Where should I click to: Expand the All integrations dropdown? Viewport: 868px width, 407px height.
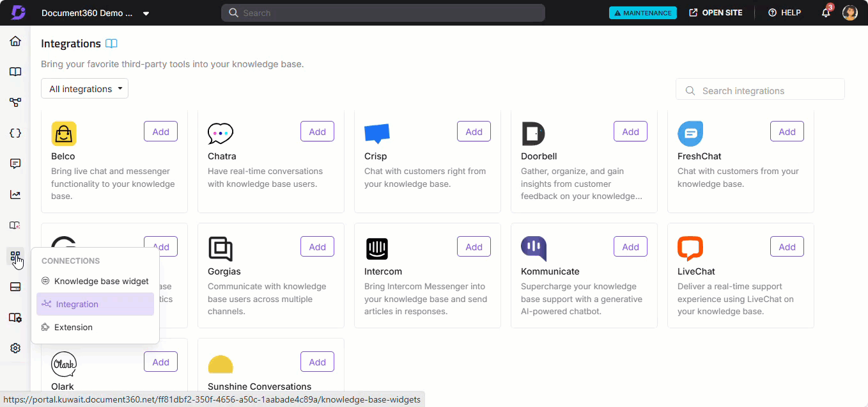click(x=84, y=89)
